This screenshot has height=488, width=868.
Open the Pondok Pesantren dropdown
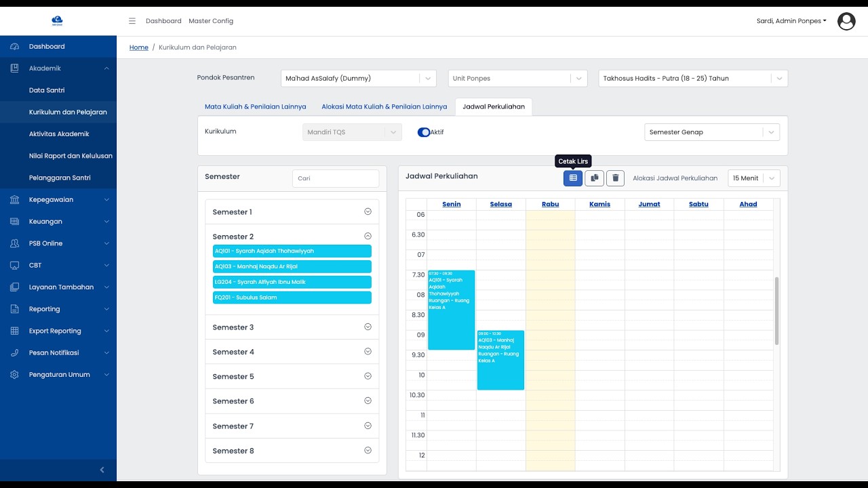(x=359, y=79)
